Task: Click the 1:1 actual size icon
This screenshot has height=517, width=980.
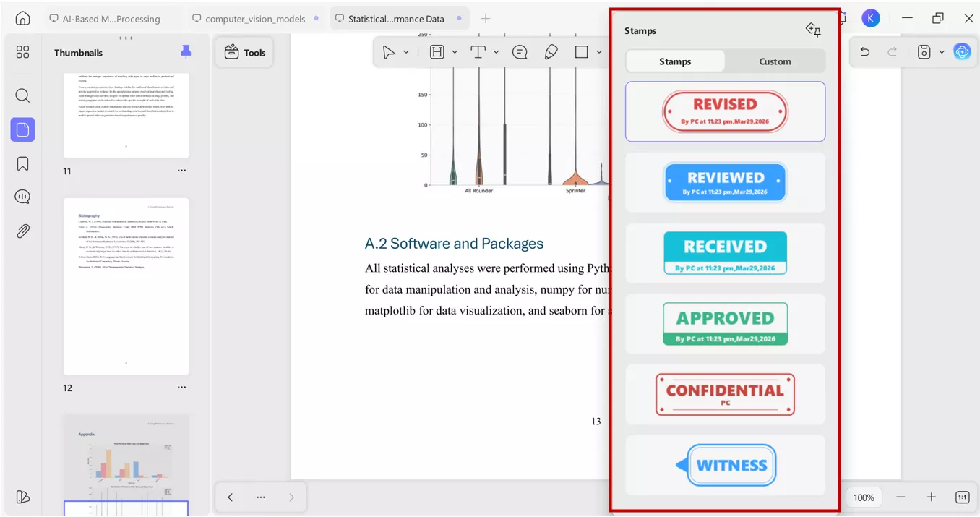Action: point(963,497)
